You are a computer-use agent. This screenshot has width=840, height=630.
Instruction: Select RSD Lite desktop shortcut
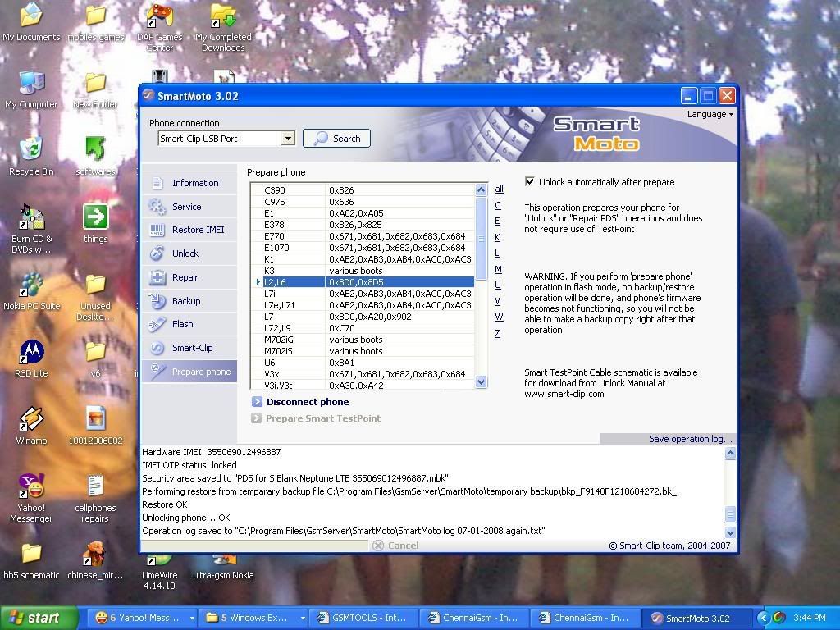(32, 359)
